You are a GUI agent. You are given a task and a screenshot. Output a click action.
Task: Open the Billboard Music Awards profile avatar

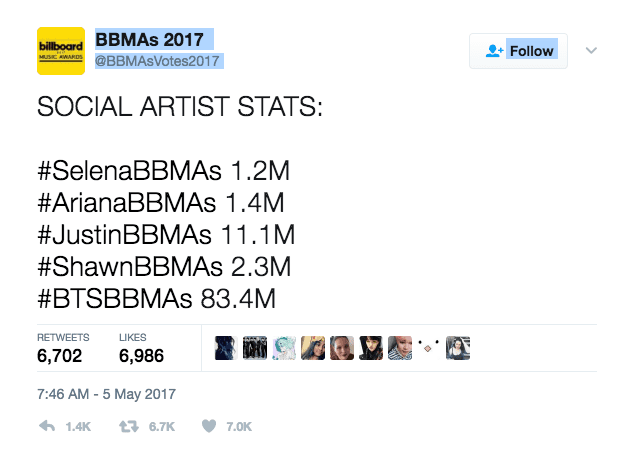(x=61, y=51)
